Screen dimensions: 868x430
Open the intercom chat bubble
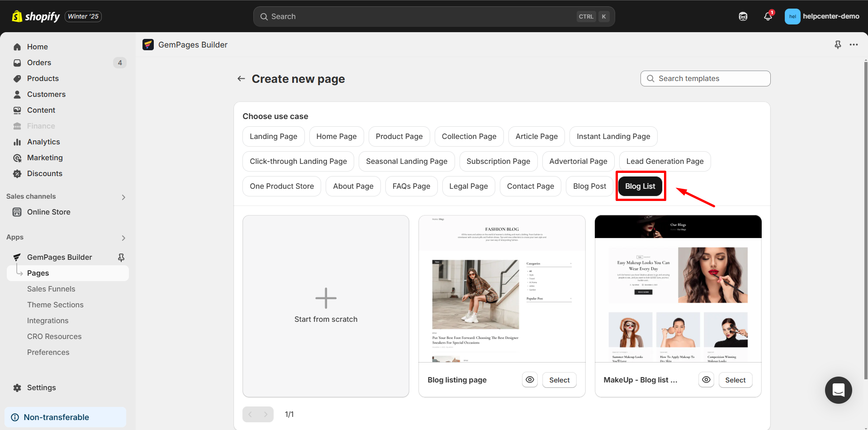(x=838, y=390)
